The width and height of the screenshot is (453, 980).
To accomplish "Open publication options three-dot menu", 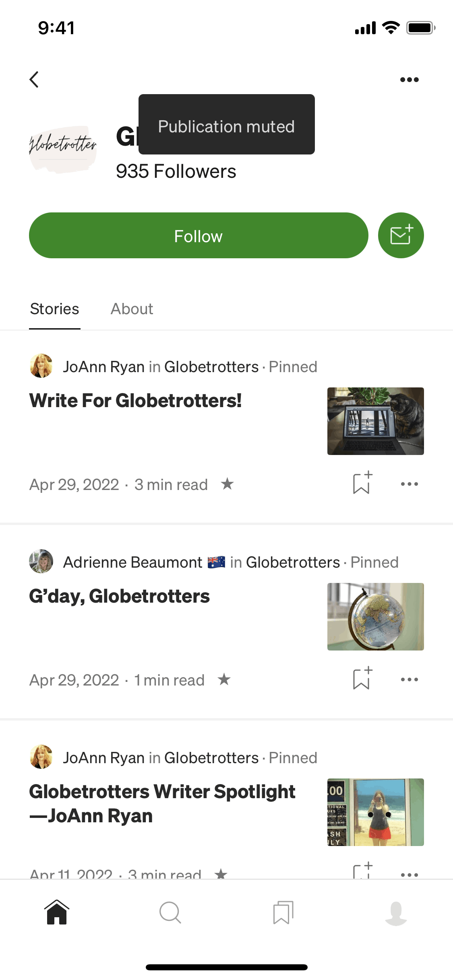I will 409,80.
